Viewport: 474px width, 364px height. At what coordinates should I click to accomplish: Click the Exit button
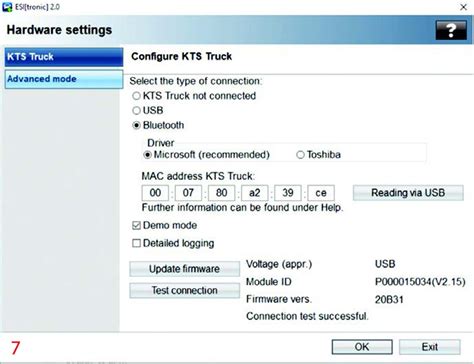430,347
